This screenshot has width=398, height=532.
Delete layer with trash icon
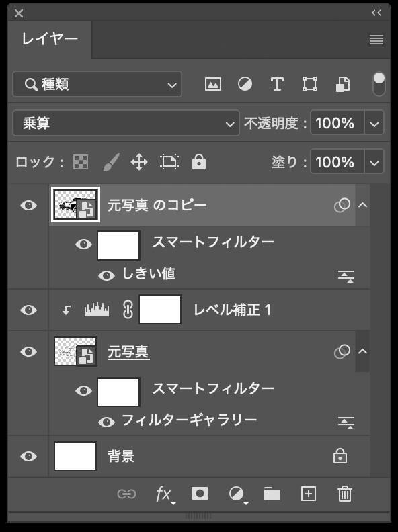pyautogui.click(x=344, y=494)
